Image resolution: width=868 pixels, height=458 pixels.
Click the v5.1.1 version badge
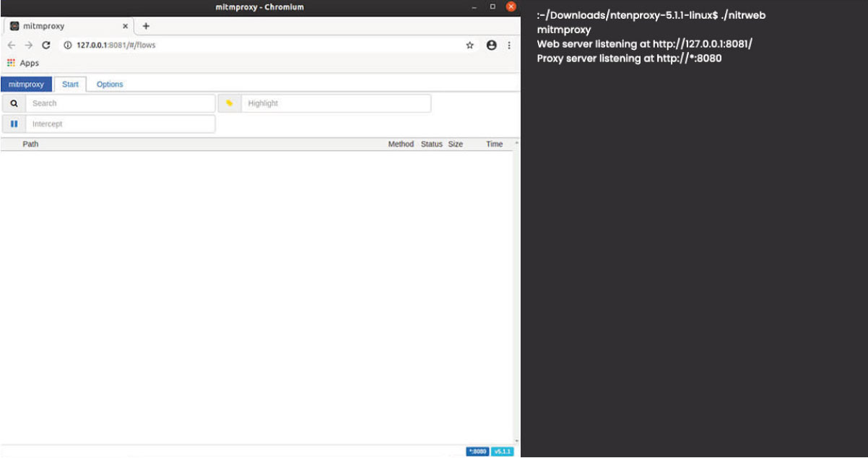(503, 451)
